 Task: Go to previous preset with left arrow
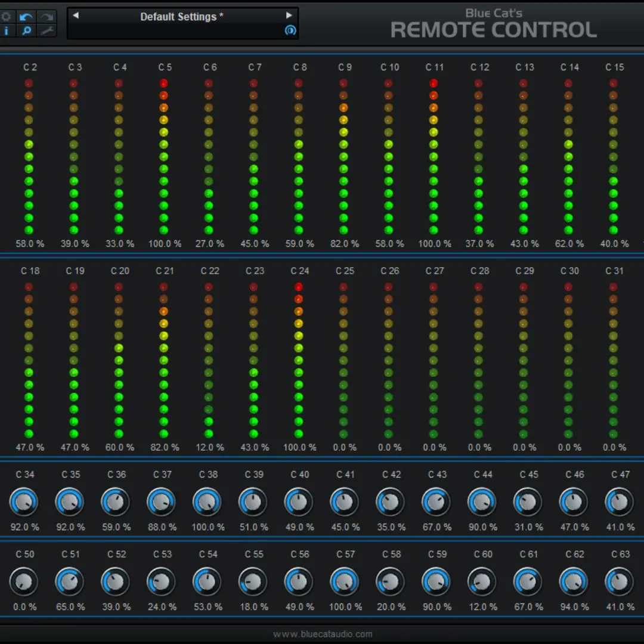click(x=76, y=16)
